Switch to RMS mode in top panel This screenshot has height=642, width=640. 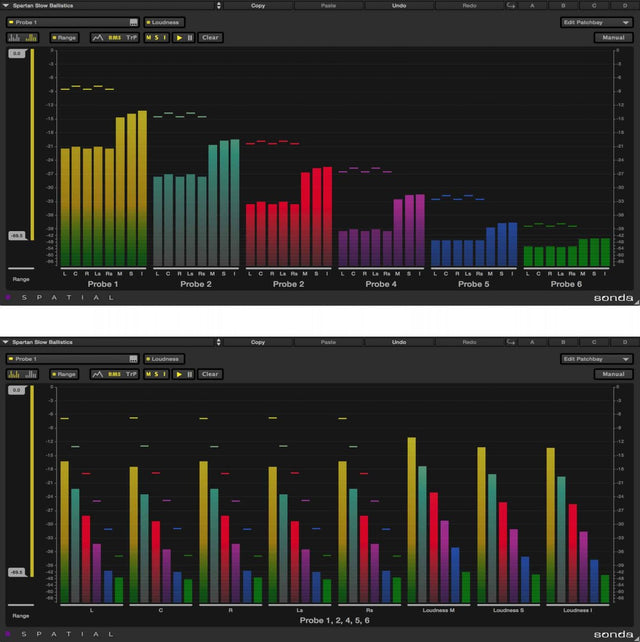click(x=115, y=38)
